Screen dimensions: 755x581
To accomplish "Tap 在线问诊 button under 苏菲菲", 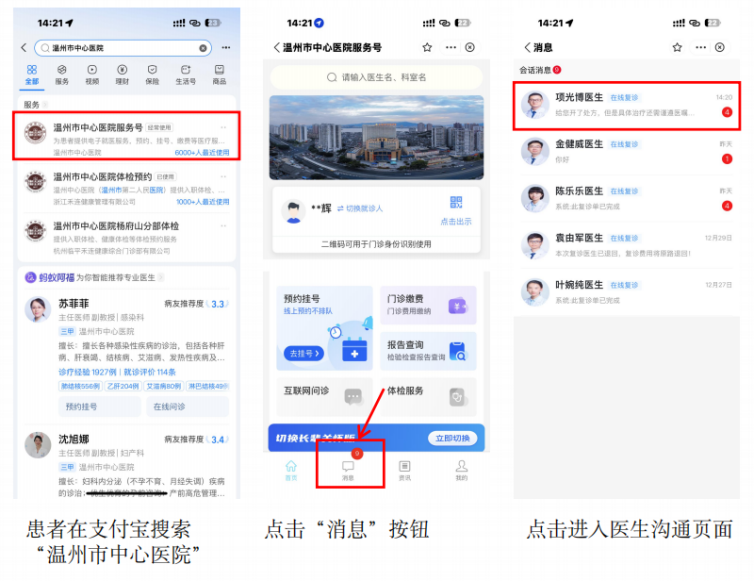I will (x=187, y=407).
